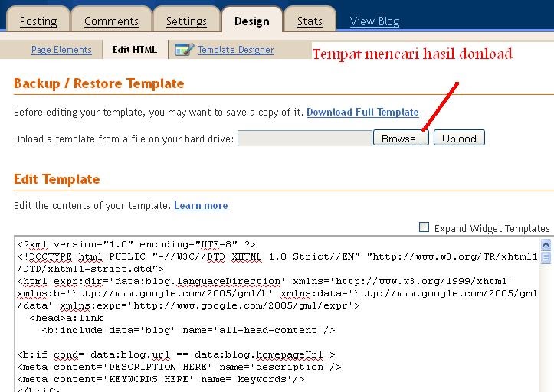Open the Learn more link
The width and height of the screenshot is (554, 392).
coord(201,205)
